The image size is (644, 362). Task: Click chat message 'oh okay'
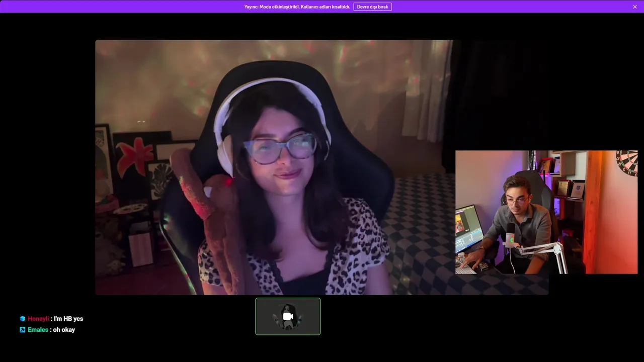tap(64, 330)
